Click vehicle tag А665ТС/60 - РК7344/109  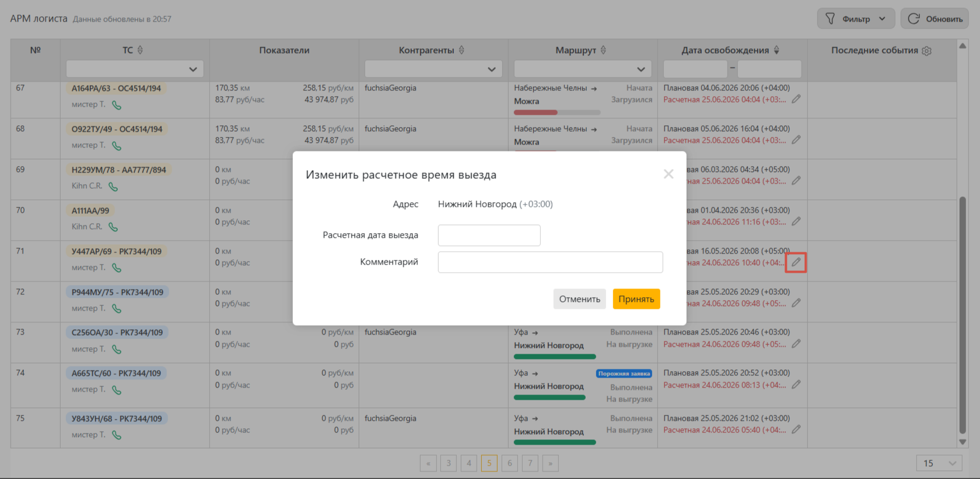tap(116, 373)
